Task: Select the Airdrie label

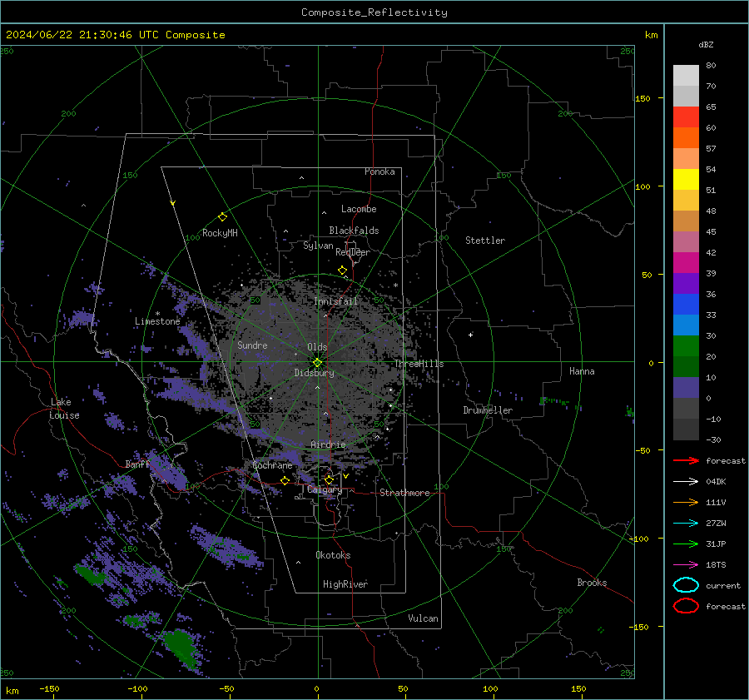Action: [x=328, y=444]
